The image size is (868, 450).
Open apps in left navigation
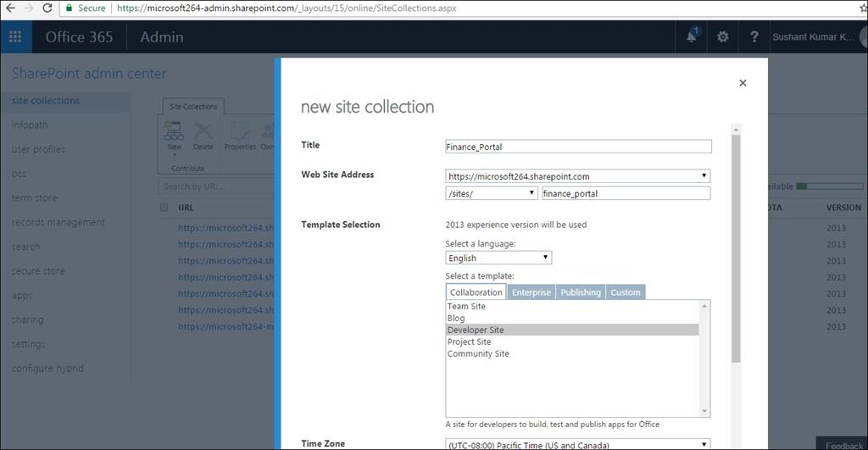tap(22, 295)
